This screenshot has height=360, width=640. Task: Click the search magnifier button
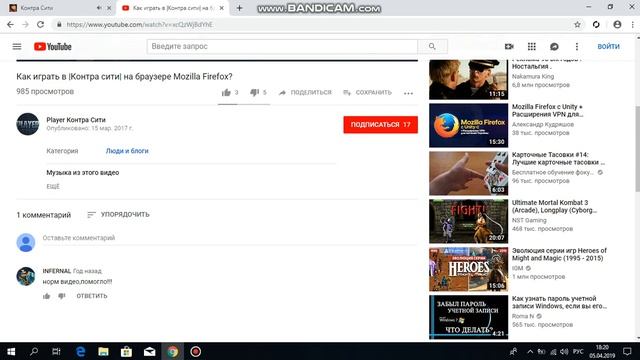point(432,47)
